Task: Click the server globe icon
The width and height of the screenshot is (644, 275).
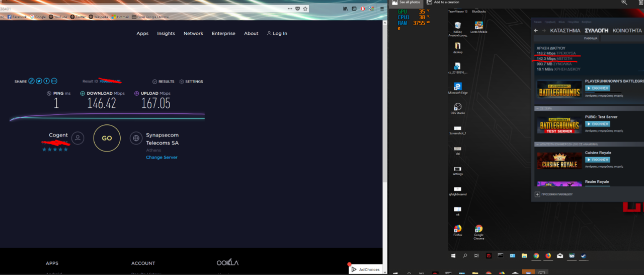Action: click(136, 138)
